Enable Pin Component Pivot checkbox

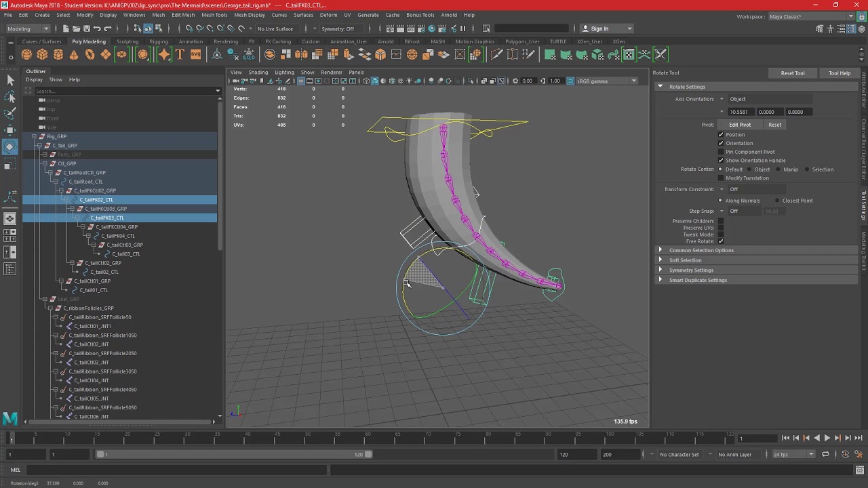point(721,152)
